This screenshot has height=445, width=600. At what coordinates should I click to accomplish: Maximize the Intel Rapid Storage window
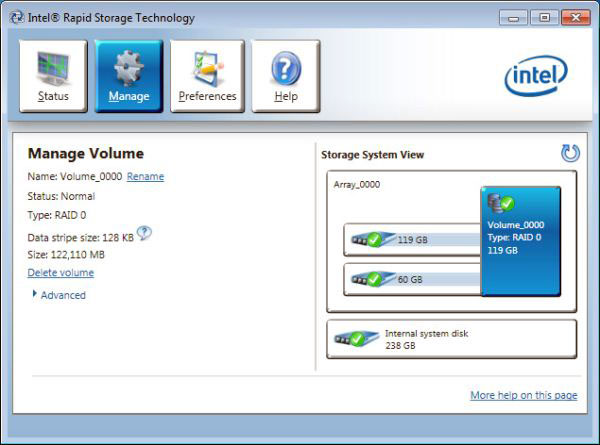tap(545, 18)
